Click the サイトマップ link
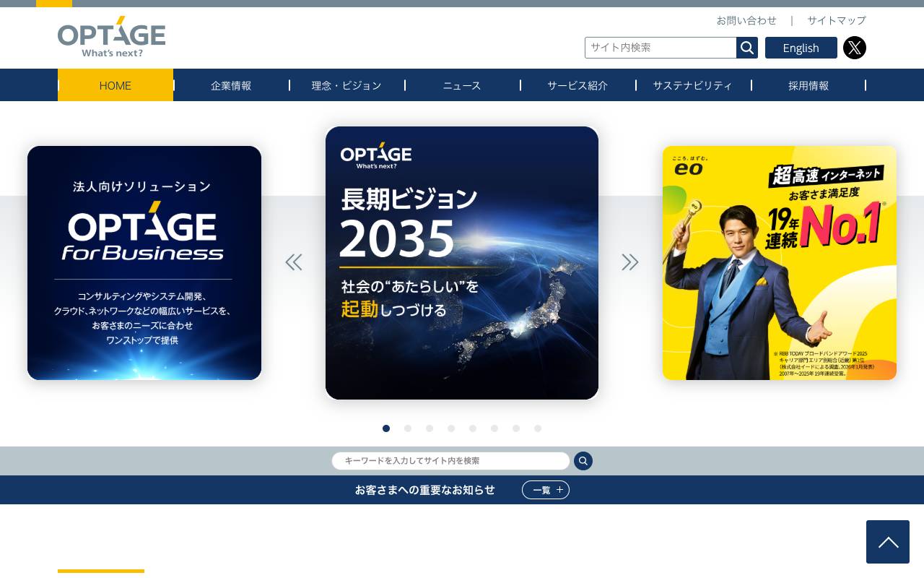The height and width of the screenshot is (578, 924). [837, 20]
